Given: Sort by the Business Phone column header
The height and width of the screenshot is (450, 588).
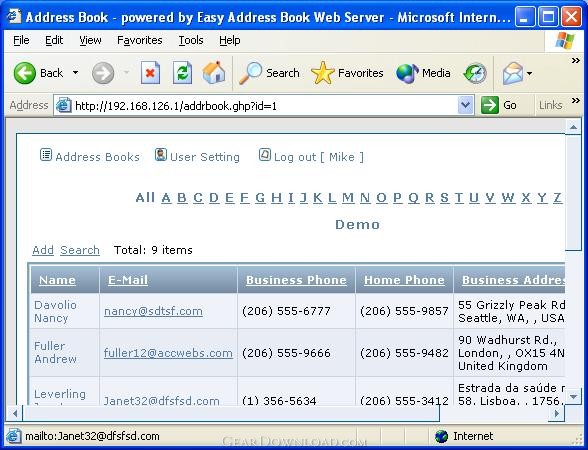Looking at the screenshot, I should pyautogui.click(x=296, y=280).
